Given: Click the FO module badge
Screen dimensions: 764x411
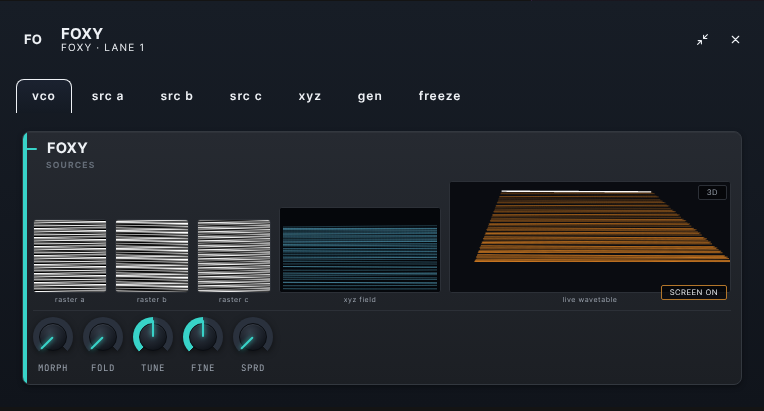Looking at the screenshot, I should (33, 39).
